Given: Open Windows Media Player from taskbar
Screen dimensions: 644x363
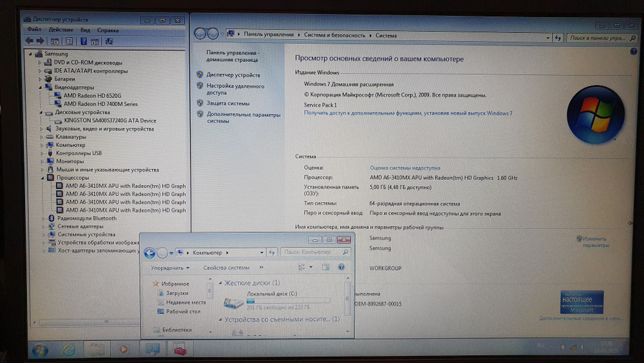Looking at the screenshot, I should pos(123,349).
